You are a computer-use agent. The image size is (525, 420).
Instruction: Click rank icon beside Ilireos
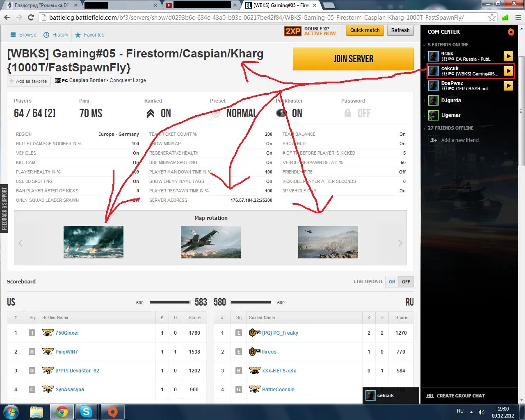click(255, 352)
